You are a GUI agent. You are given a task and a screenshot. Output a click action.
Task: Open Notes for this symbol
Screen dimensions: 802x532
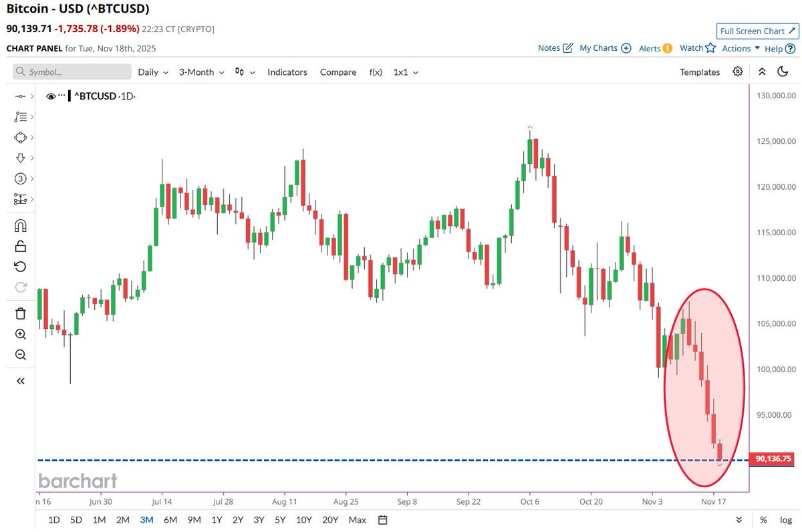pos(555,48)
